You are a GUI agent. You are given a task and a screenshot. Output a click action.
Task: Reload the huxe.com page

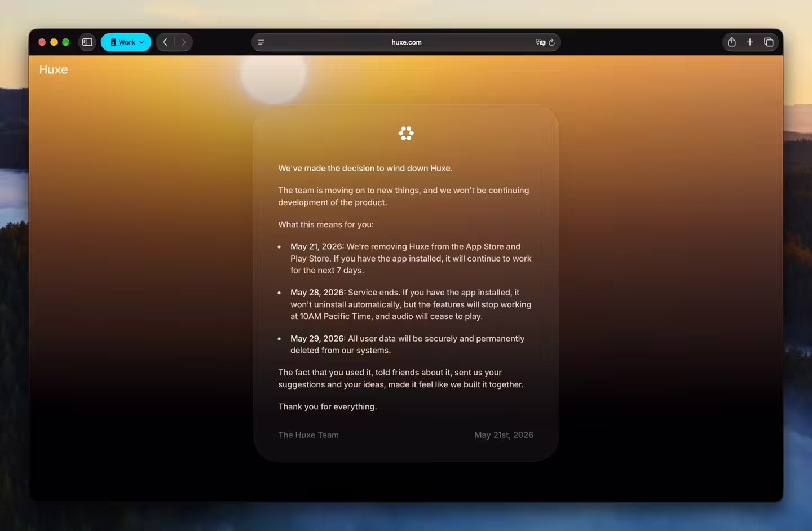552,42
